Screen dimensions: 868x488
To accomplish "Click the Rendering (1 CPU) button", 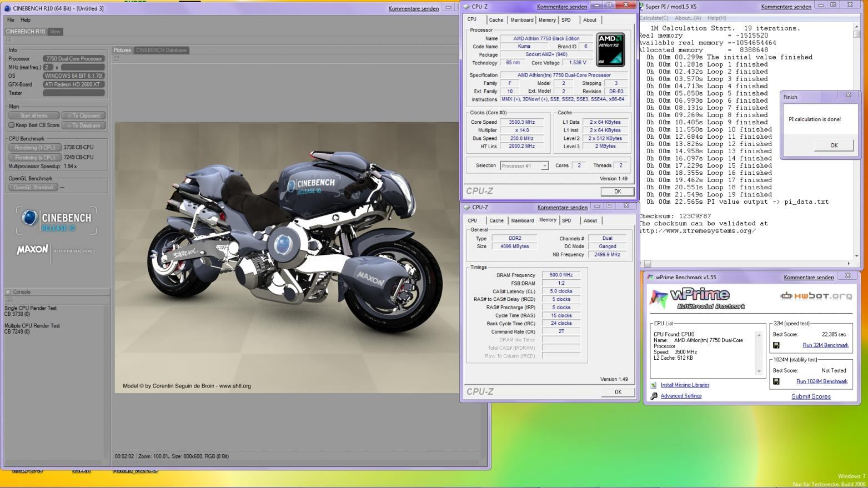I will pos(35,148).
